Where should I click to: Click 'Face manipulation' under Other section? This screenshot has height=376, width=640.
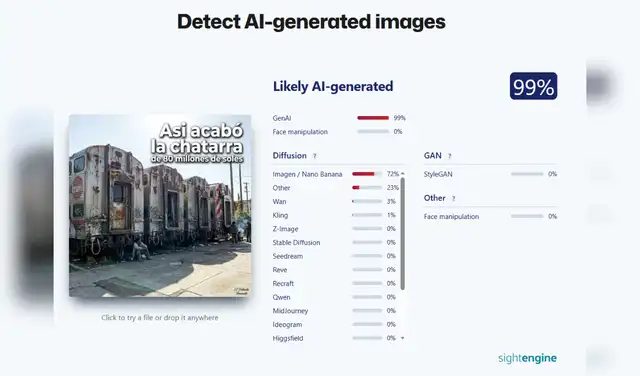tap(451, 216)
